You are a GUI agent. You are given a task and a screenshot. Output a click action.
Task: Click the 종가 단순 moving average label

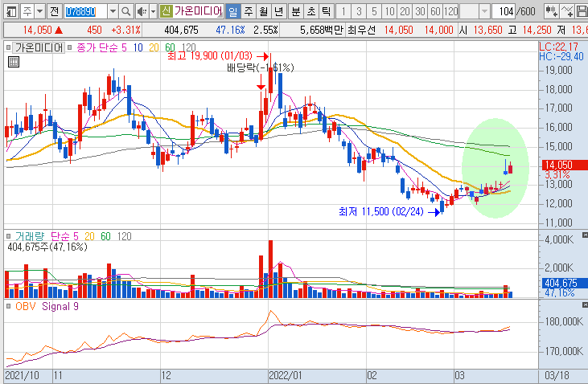[97, 47]
